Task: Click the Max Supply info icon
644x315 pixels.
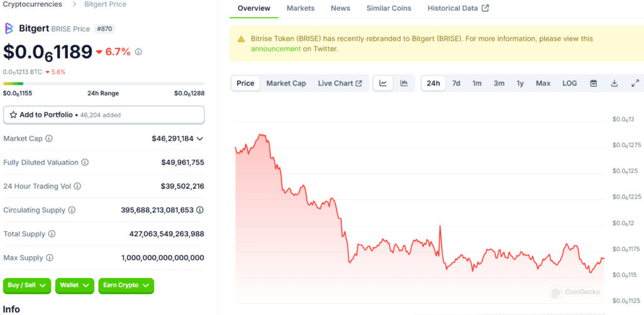Action: pos(50,258)
